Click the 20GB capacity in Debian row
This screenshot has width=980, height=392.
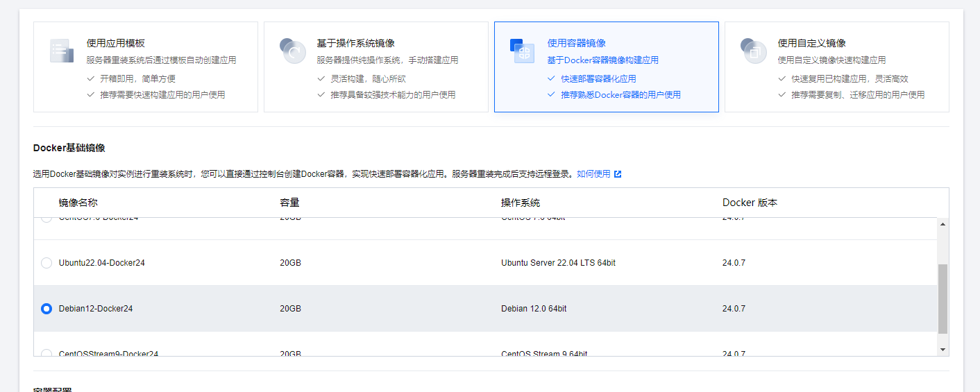click(290, 309)
